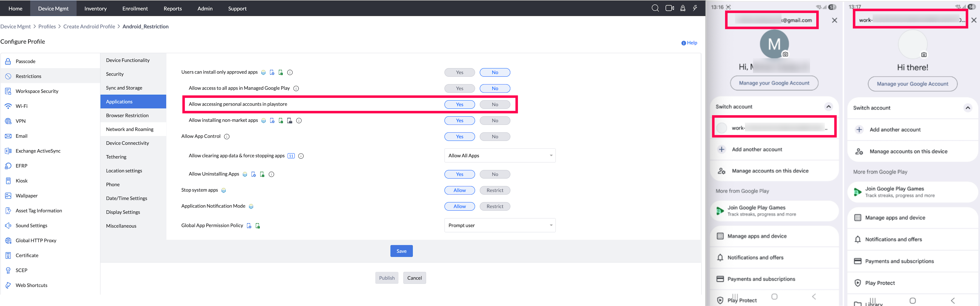Click the video camera icon in the header
Viewport: 980px width, 306px height.
point(670,8)
